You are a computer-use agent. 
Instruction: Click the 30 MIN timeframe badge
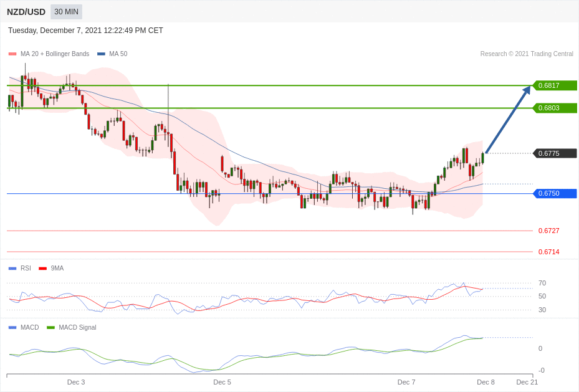67,12
